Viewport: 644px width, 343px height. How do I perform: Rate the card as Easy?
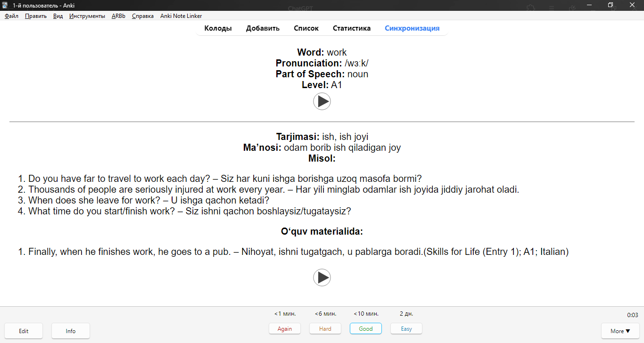406,329
